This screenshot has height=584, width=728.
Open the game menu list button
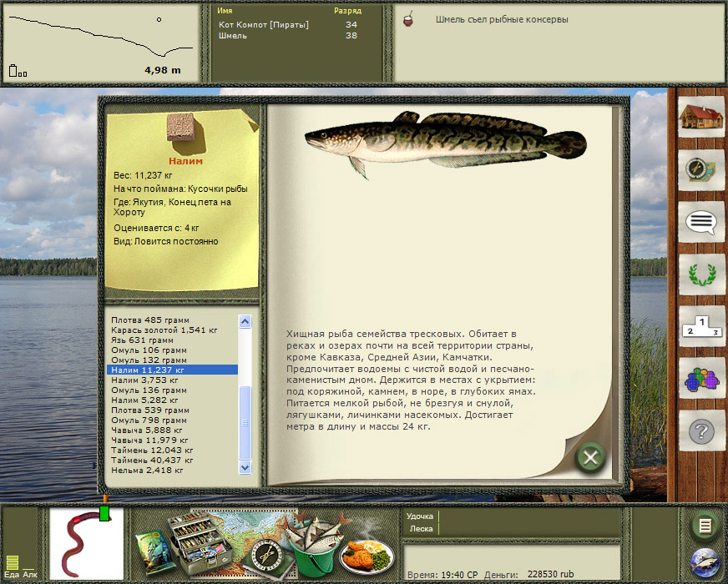point(705,526)
